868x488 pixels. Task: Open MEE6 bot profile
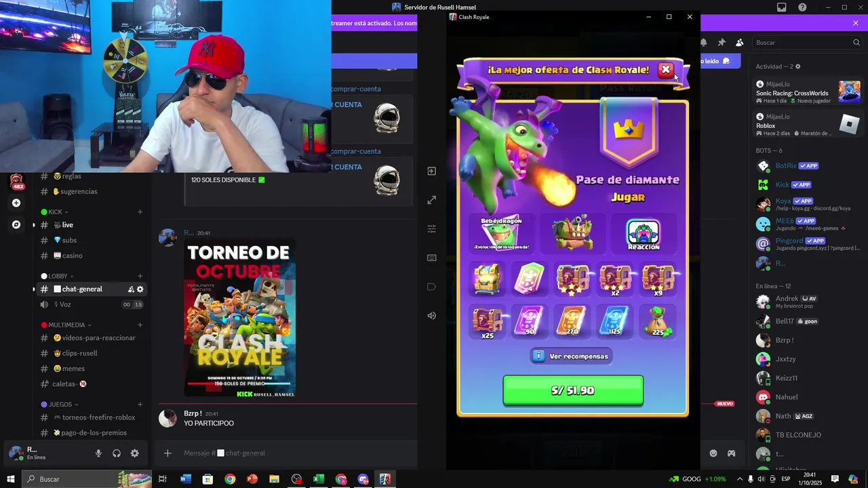coord(808,224)
